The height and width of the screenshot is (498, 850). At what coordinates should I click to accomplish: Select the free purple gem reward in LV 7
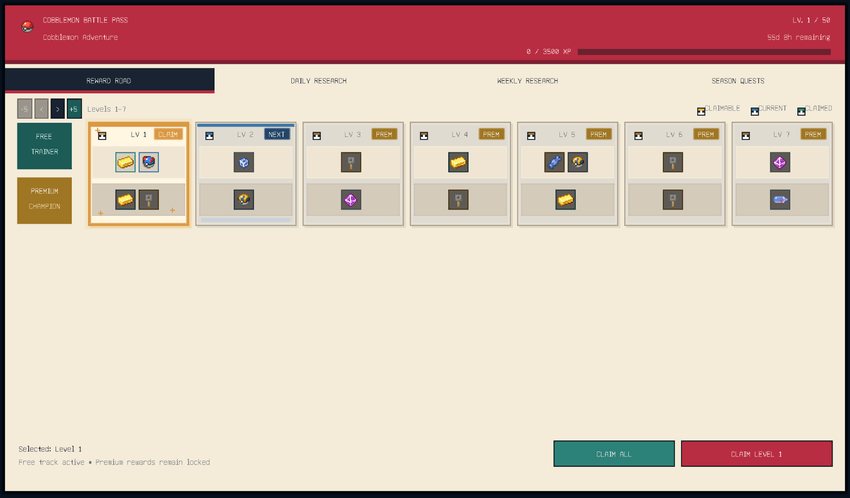click(x=780, y=162)
